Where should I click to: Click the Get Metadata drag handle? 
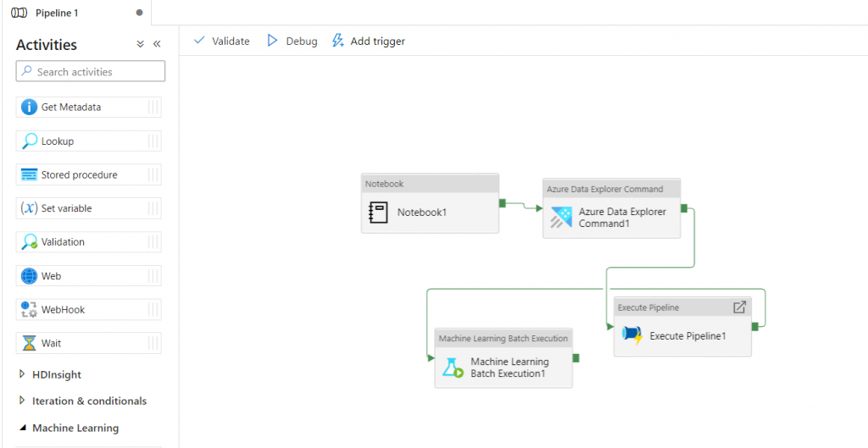153,108
